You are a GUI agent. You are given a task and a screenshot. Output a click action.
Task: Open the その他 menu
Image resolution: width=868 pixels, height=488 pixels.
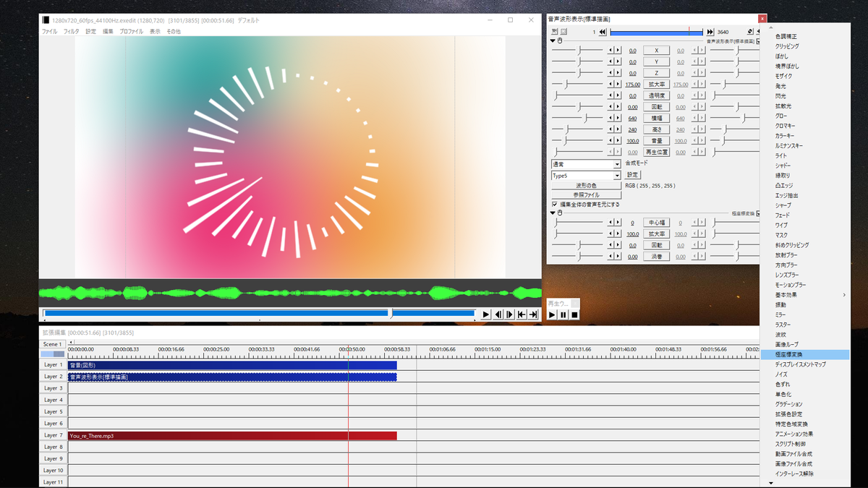pyautogui.click(x=174, y=32)
